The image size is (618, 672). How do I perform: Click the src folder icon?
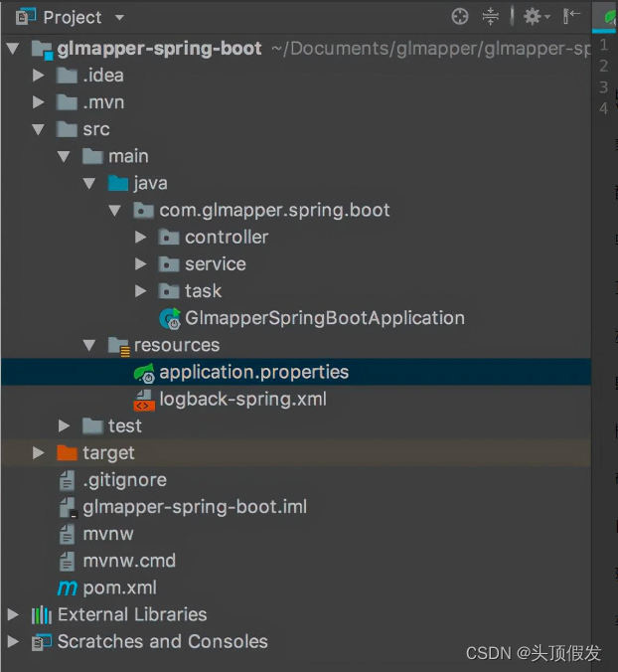(x=67, y=129)
